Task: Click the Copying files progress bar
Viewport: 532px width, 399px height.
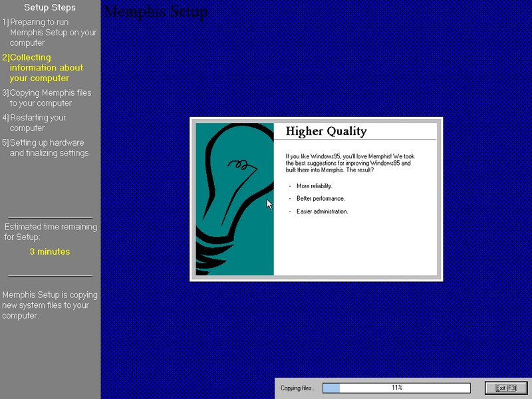Action: [x=396, y=388]
